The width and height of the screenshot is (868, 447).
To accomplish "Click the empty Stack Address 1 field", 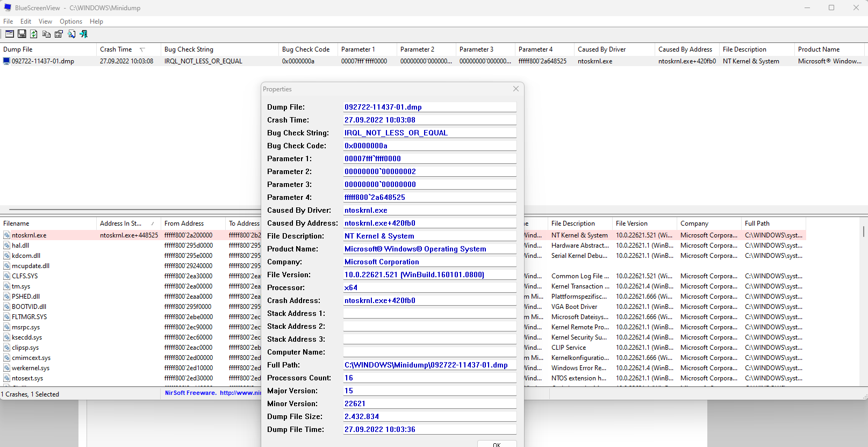I will [429, 313].
